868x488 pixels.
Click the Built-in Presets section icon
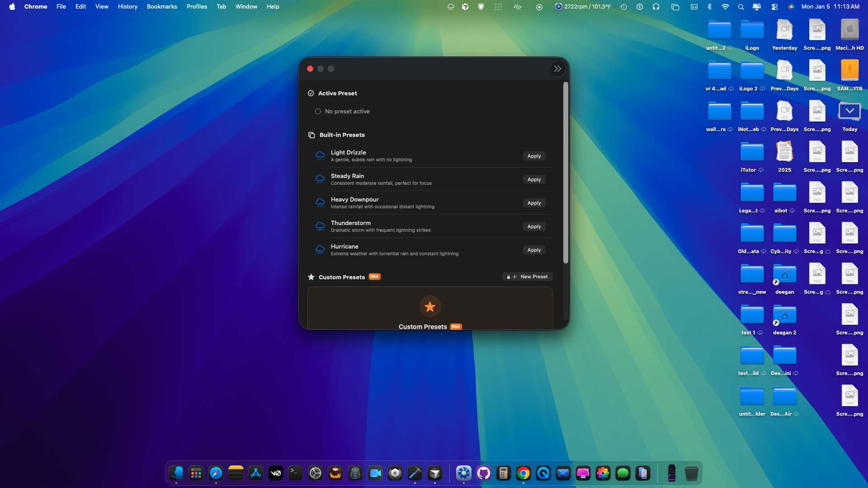pos(311,135)
